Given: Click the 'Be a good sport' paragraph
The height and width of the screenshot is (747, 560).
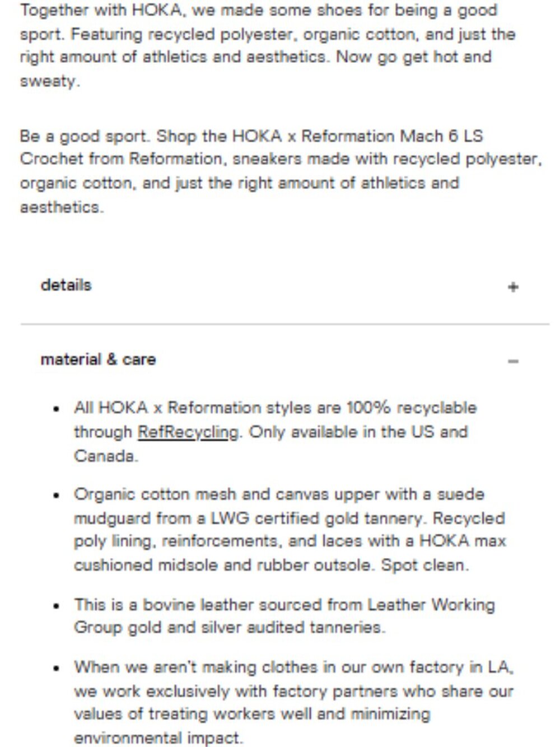Looking at the screenshot, I should point(281,171).
